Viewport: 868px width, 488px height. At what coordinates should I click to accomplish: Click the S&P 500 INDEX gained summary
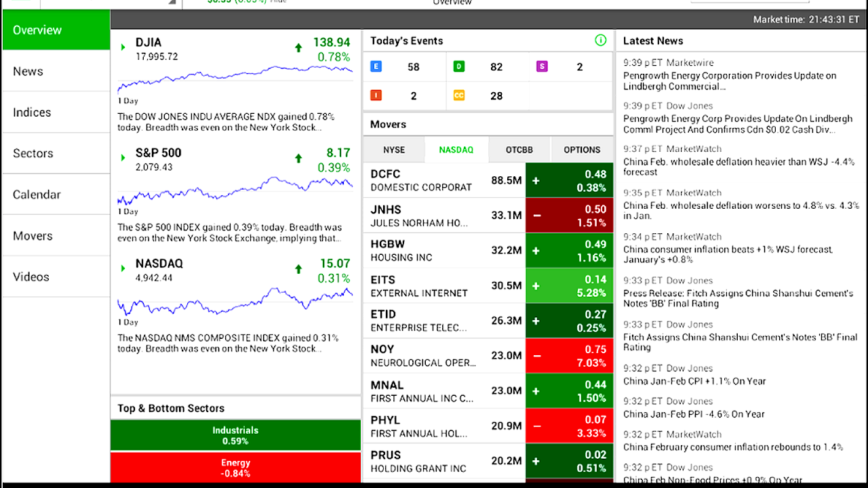(x=230, y=232)
